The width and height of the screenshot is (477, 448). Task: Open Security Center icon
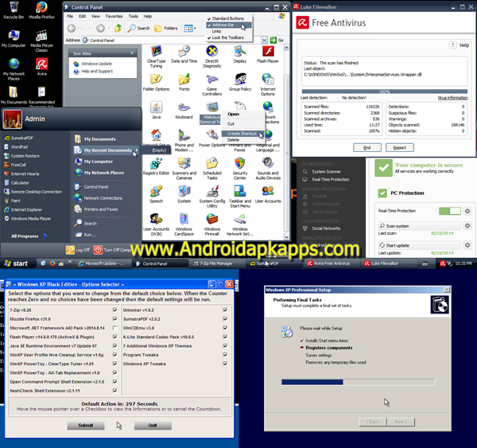click(x=240, y=169)
